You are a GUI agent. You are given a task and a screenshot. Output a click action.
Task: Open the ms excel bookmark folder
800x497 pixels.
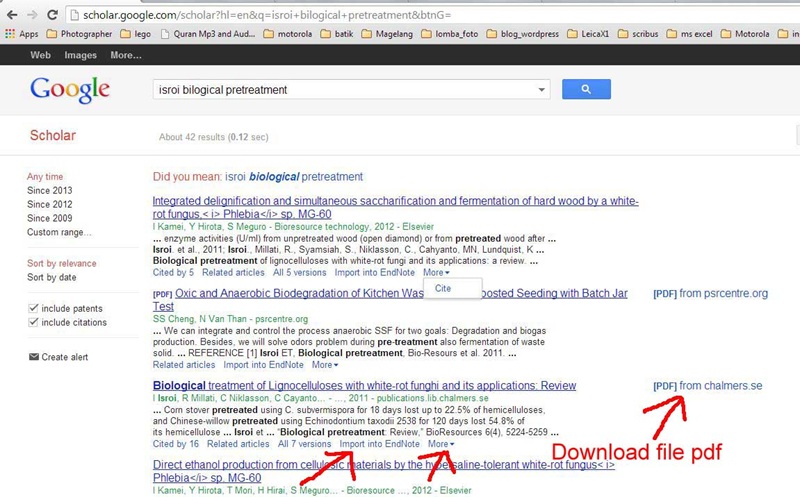pos(689,34)
